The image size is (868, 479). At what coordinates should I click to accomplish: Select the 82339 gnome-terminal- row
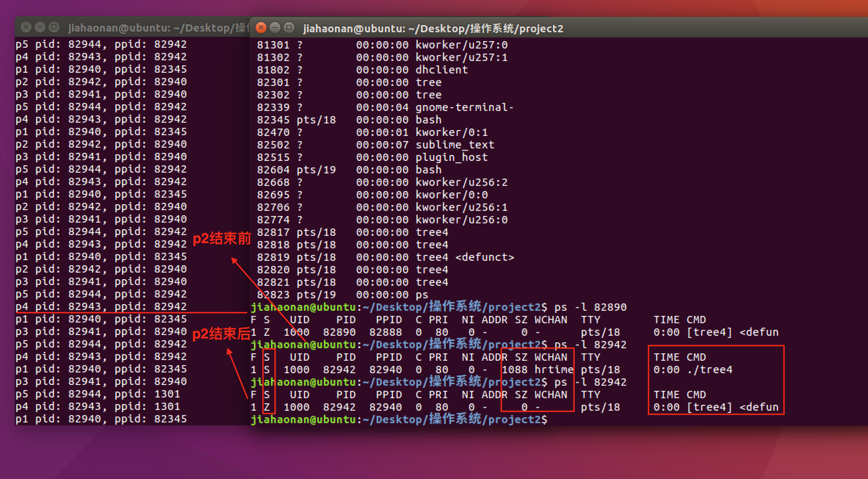click(x=385, y=107)
